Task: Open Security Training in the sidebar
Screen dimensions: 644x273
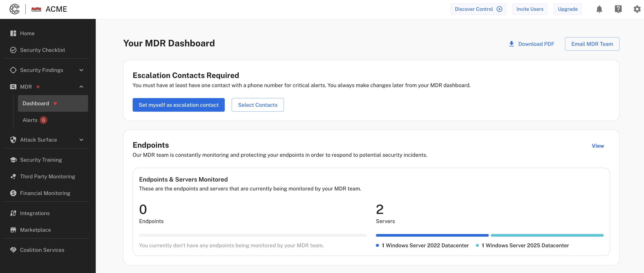Action: (x=47, y=160)
